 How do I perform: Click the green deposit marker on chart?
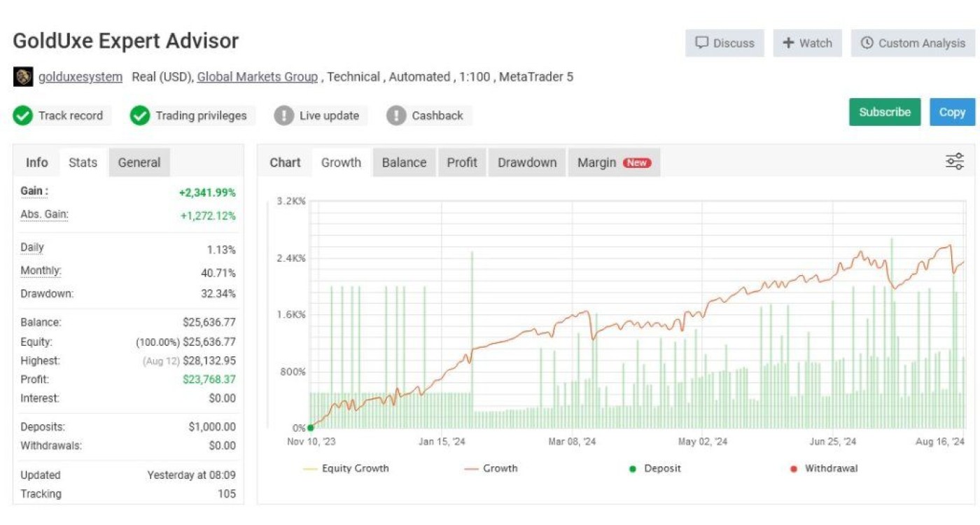[x=310, y=428]
